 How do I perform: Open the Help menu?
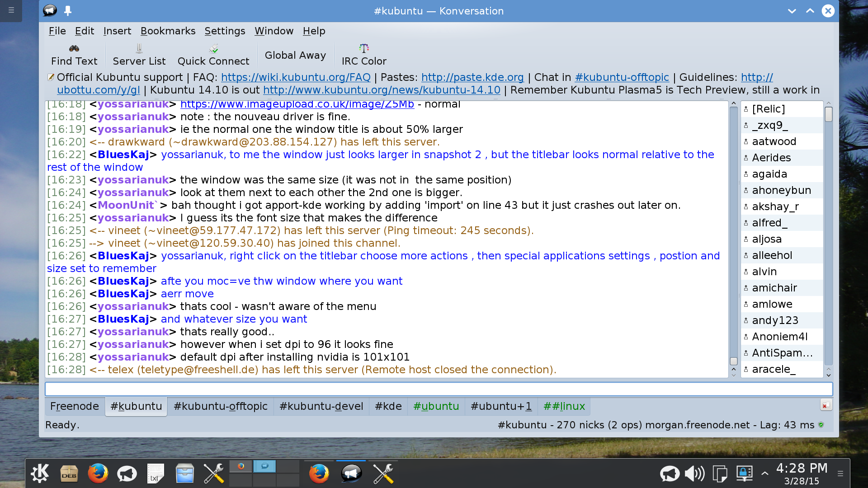314,31
